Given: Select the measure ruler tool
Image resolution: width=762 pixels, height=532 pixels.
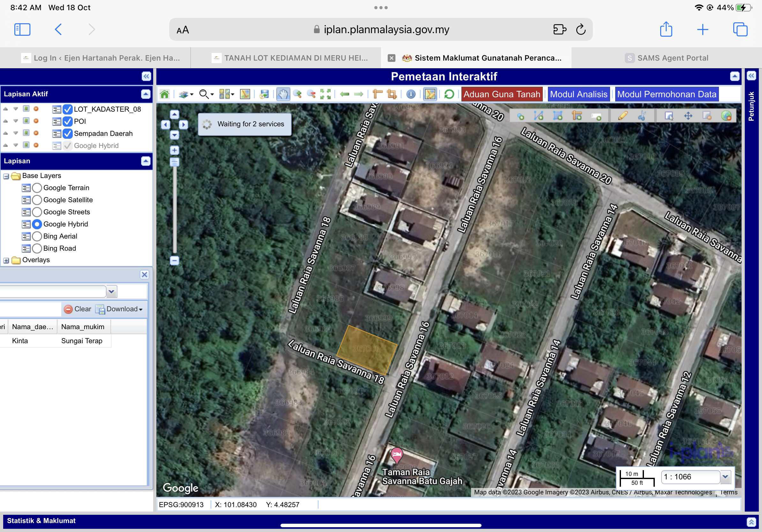Looking at the screenshot, I should coord(377,94).
